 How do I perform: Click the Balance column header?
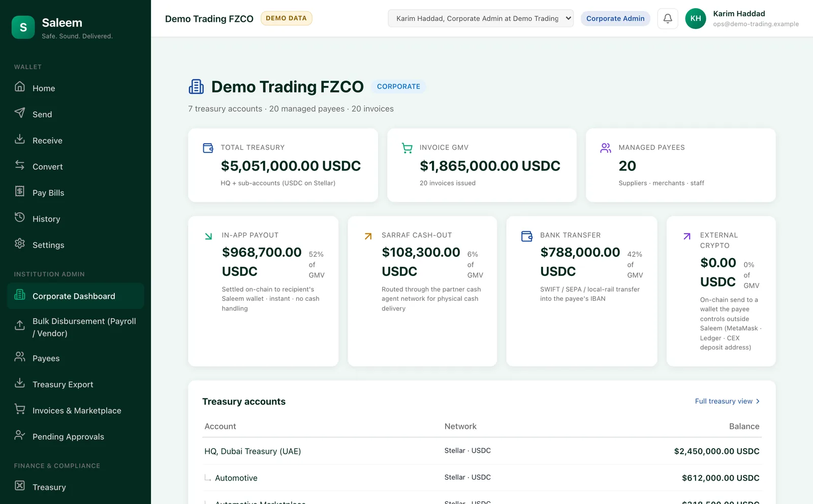tap(744, 426)
